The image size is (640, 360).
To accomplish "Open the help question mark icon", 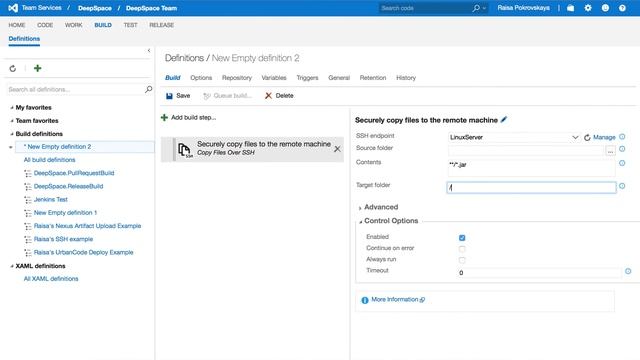I will pyautogui.click(x=622, y=8).
